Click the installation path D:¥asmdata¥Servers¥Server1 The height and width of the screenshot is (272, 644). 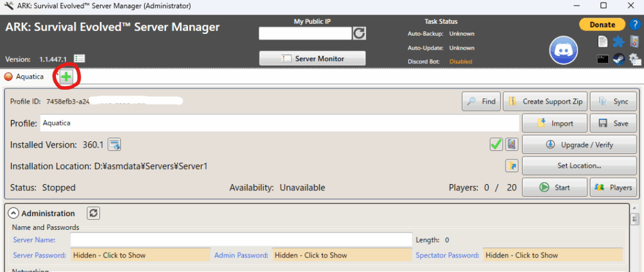152,166
